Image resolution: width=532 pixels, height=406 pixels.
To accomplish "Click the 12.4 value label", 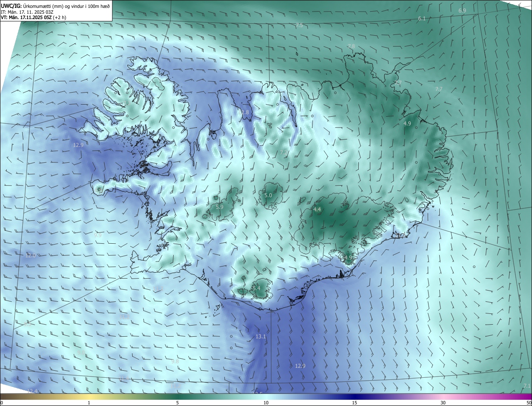I will click(32, 391).
